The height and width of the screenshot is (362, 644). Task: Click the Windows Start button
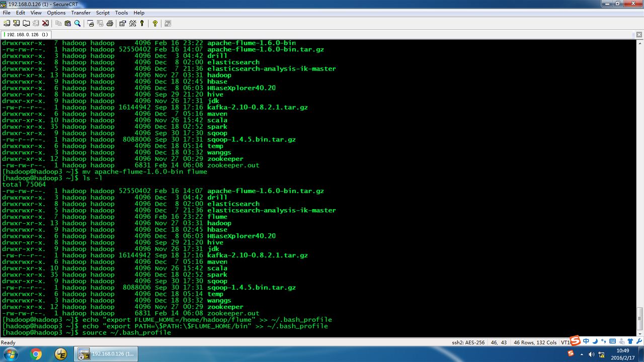pyautogui.click(x=10, y=354)
